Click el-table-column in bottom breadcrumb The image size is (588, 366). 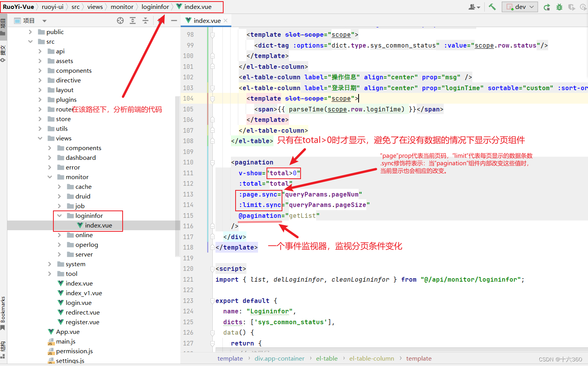click(371, 359)
